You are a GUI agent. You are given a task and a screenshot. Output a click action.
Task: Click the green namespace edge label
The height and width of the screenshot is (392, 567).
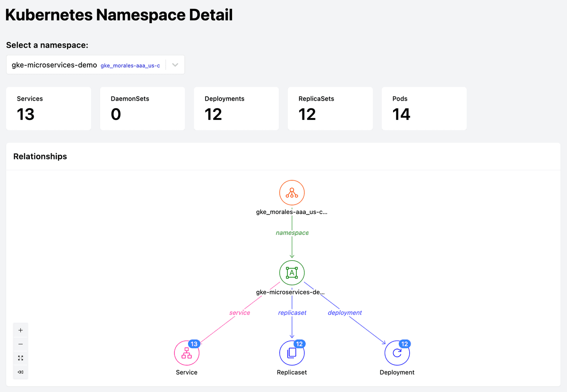tap(292, 232)
